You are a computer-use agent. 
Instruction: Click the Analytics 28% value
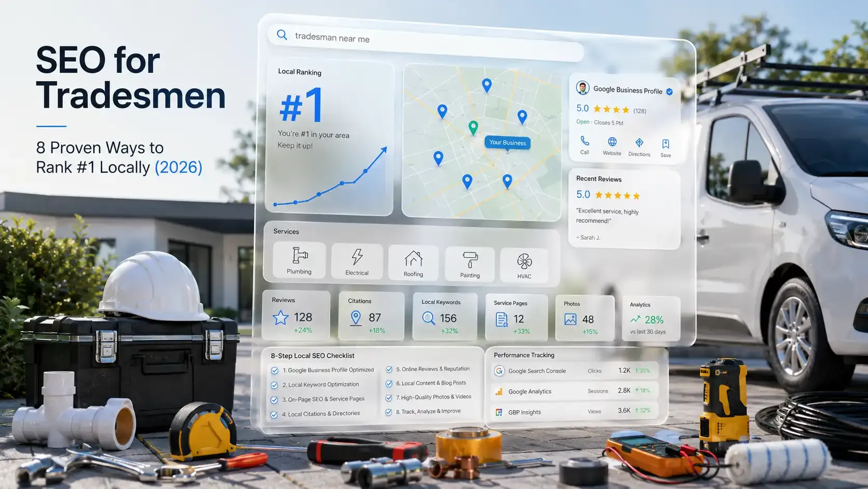654,320
